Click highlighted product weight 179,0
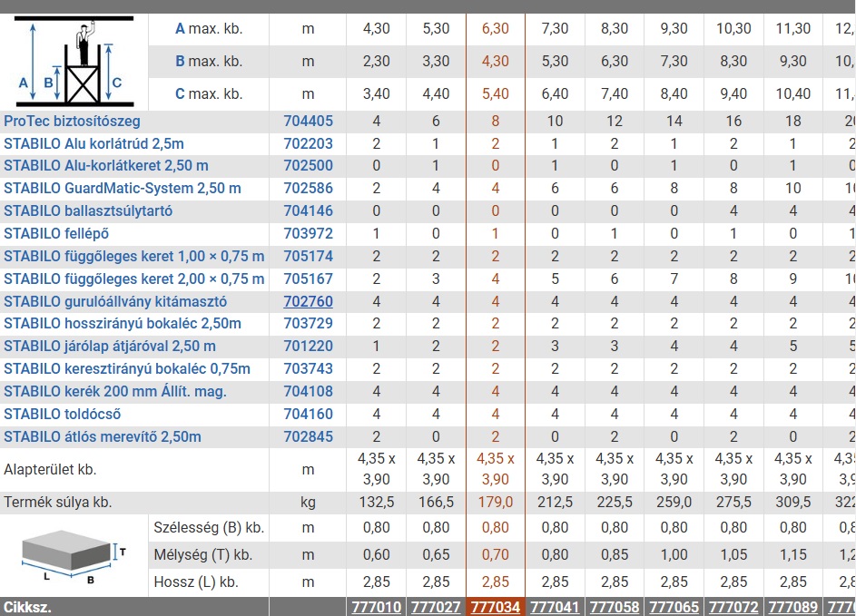Viewport: 856px width, 616px height. 495,502
